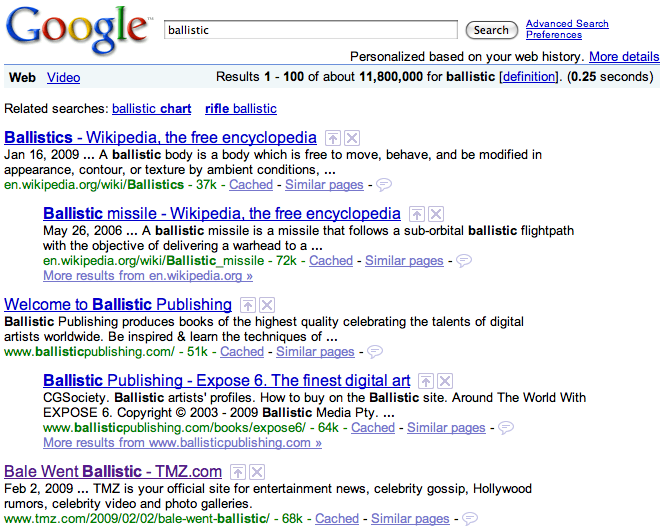Search related term ballistic chart
The image size is (667, 528).
pyautogui.click(x=151, y=108)
